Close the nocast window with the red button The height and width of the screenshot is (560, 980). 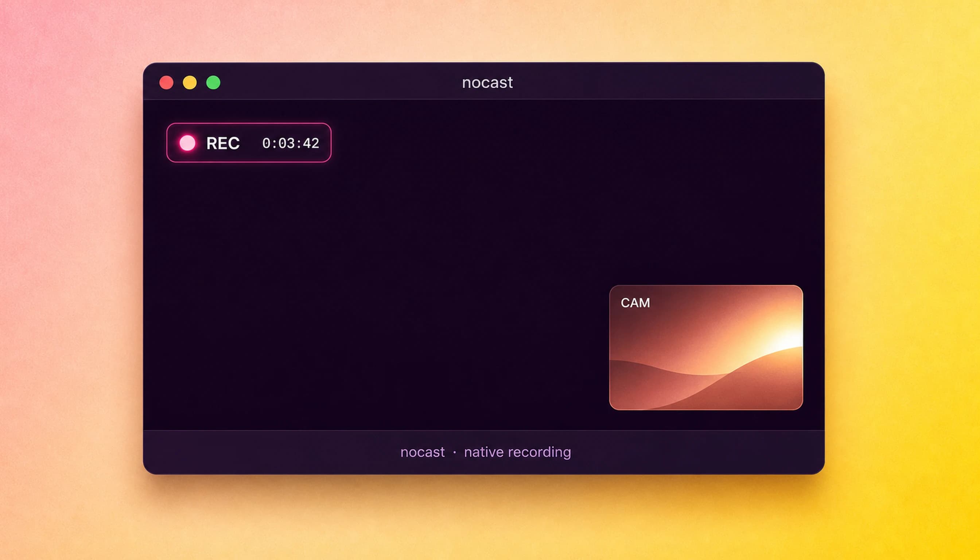point(166,83)
